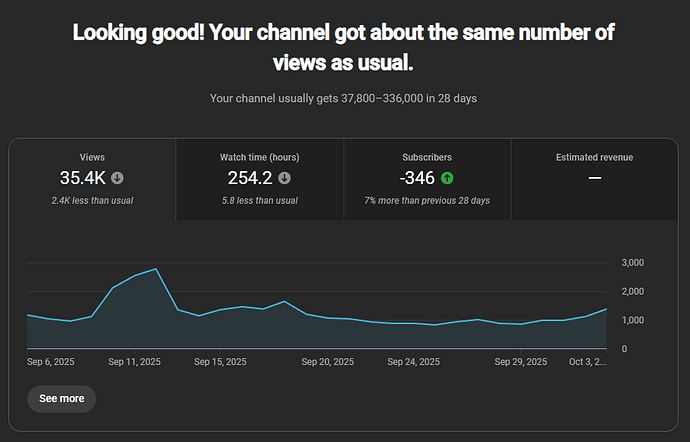Click the '2.4K less than usual' text
The height and width of the screenshot is (442, 690).
pyautogui.click(x=92, y=201)
